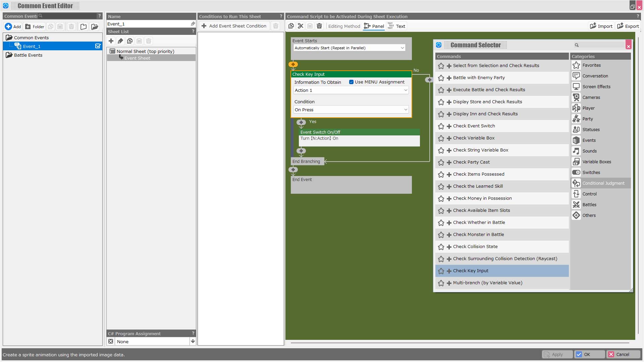Click the copy command icon in script toolbar
Image resolution: width=644 pixels, height=362 pixels.
tap(291, 26)
